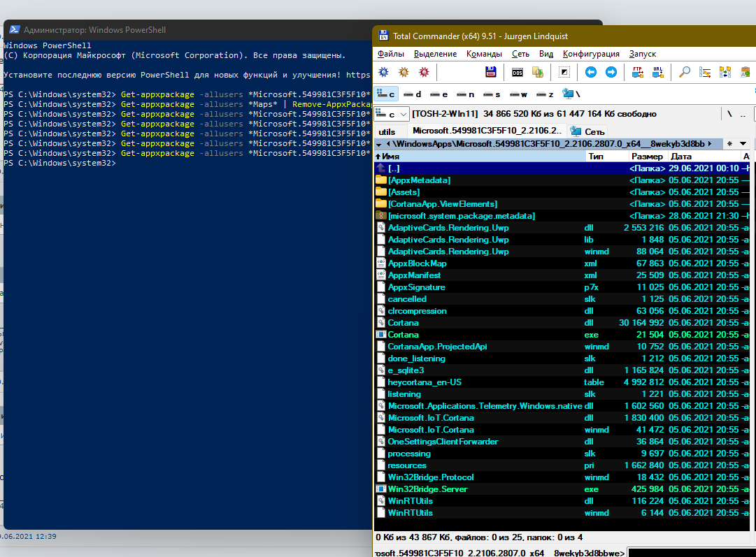Select the resources pri file
The image size is (756, 557).
[x=562, y=465]
